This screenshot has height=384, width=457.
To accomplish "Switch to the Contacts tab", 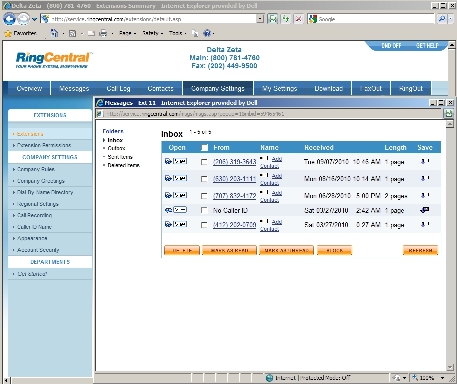I will [x=160, y=88].
